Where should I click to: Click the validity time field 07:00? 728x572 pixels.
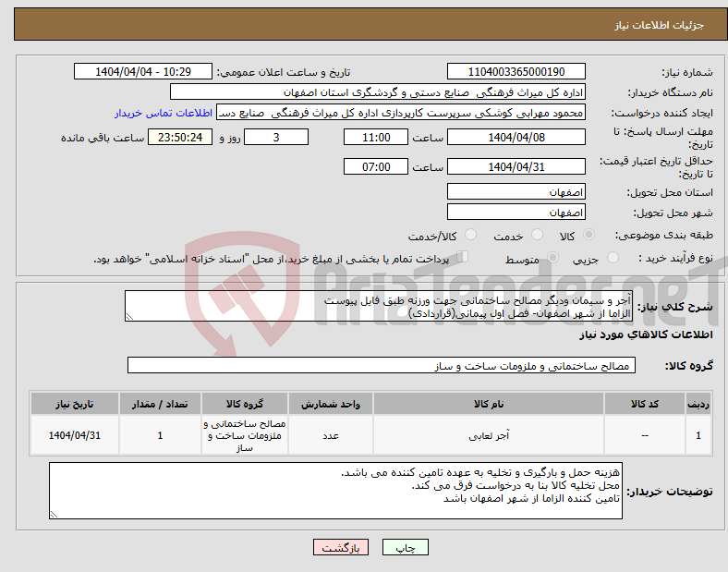[376, 166]
